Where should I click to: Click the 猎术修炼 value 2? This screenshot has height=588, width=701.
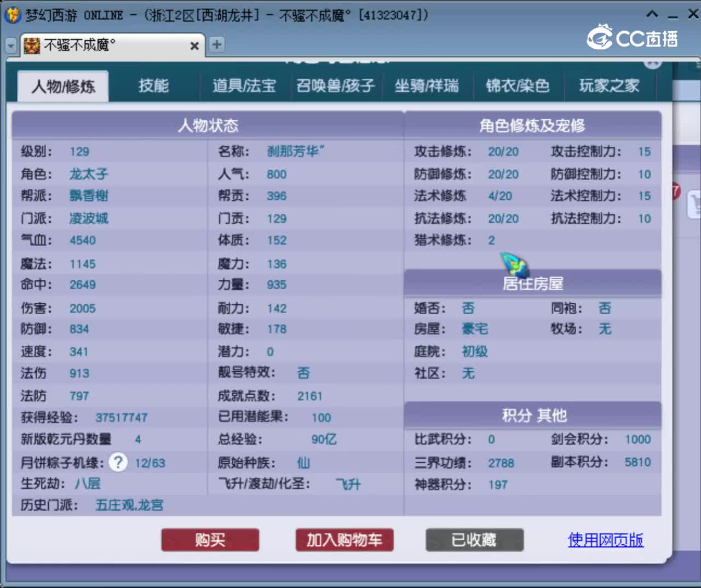click(491, 240)
